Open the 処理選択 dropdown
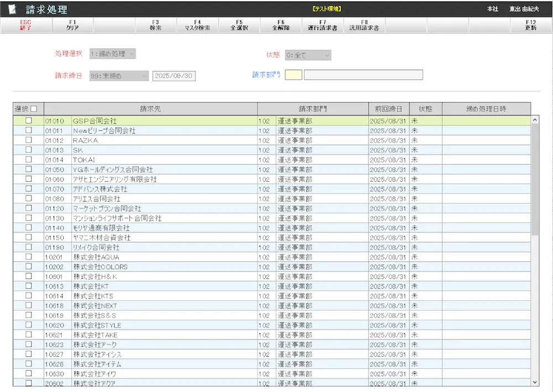Viewport: 553px width, 392px height. pos(112,54)
